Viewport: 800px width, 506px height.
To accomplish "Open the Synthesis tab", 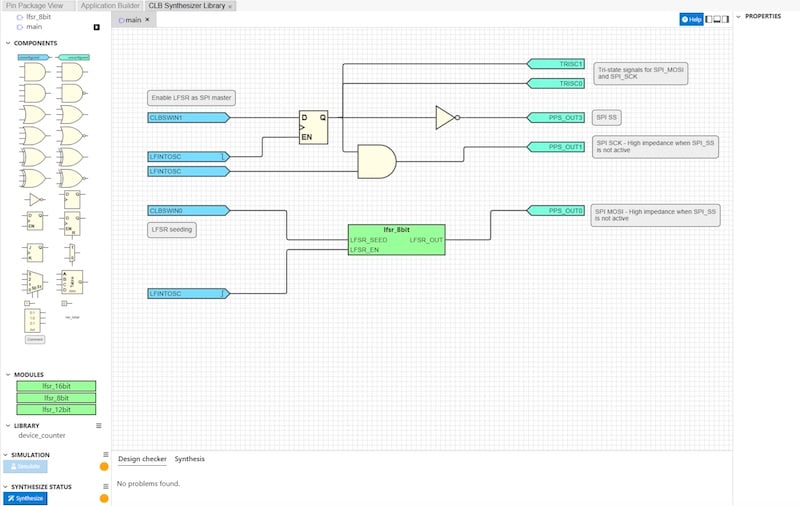I will pyautogui.click(x=189, y=459).
